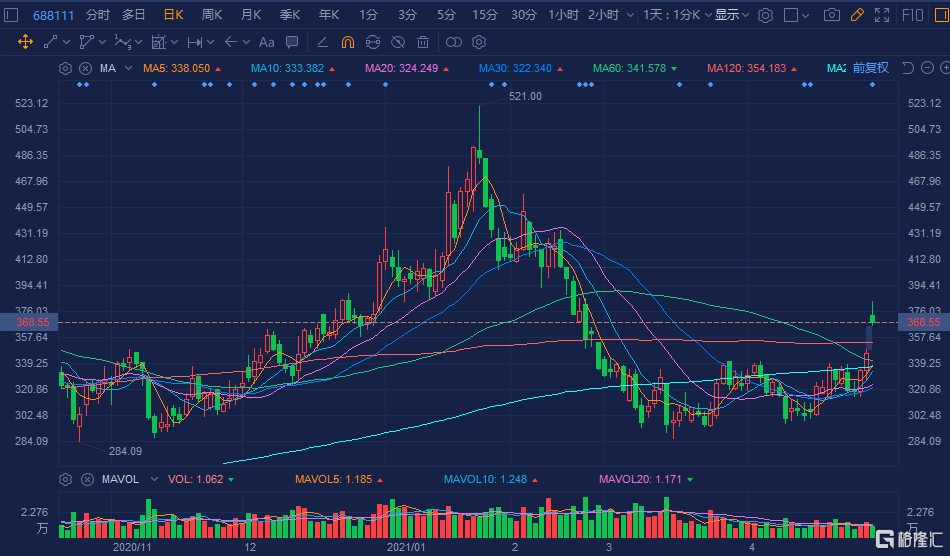Expand the measurement box dropdown arrow
The width and height of the screenshot is (950, 556).
click(174, 42)
